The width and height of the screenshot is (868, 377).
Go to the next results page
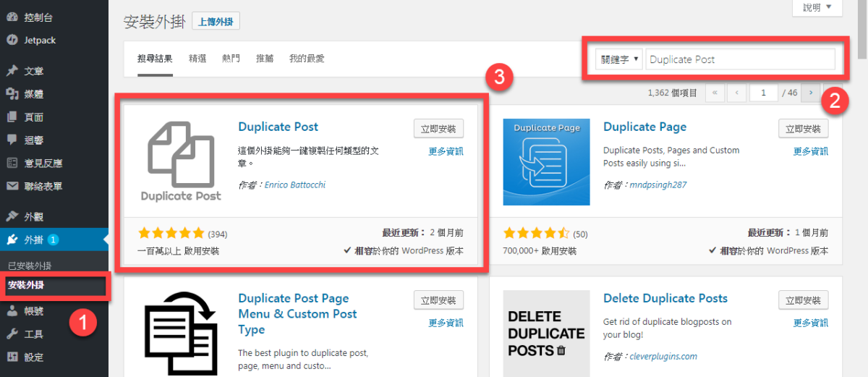[x=811, y=93]
